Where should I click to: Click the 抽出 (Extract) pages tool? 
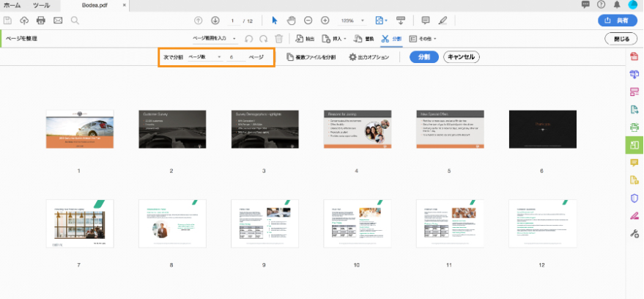305,38
